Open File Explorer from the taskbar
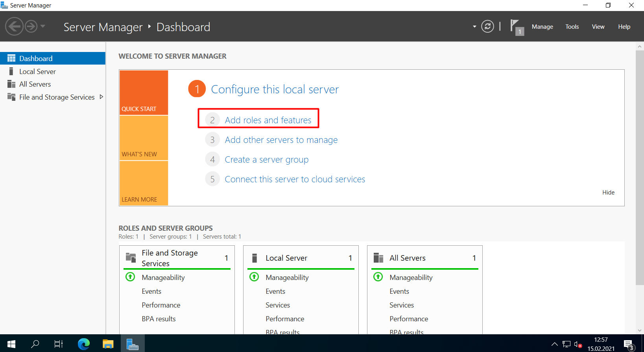Screen dimensions: 644x352 click(108, 344)
